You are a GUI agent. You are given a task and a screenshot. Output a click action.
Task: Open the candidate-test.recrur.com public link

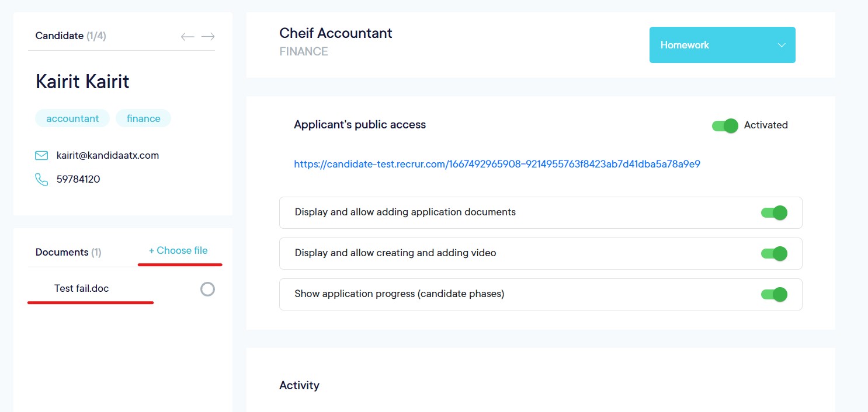[x=497, y=165]
